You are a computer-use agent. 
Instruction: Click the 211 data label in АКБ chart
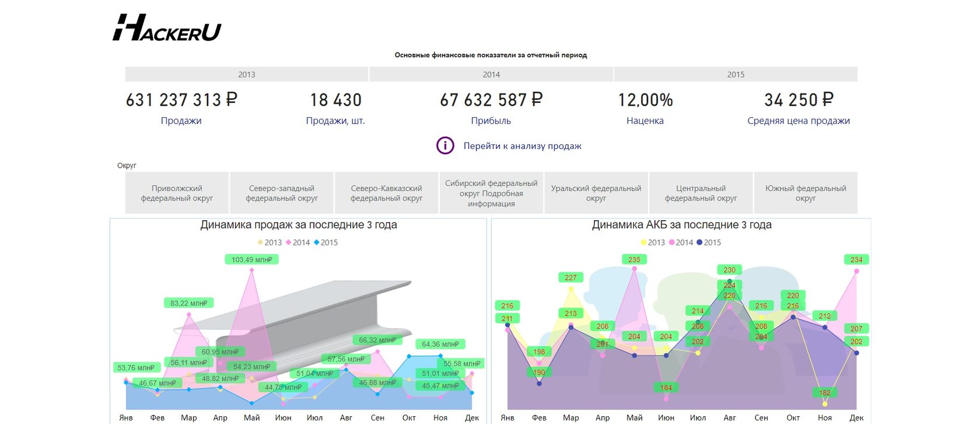507,318
